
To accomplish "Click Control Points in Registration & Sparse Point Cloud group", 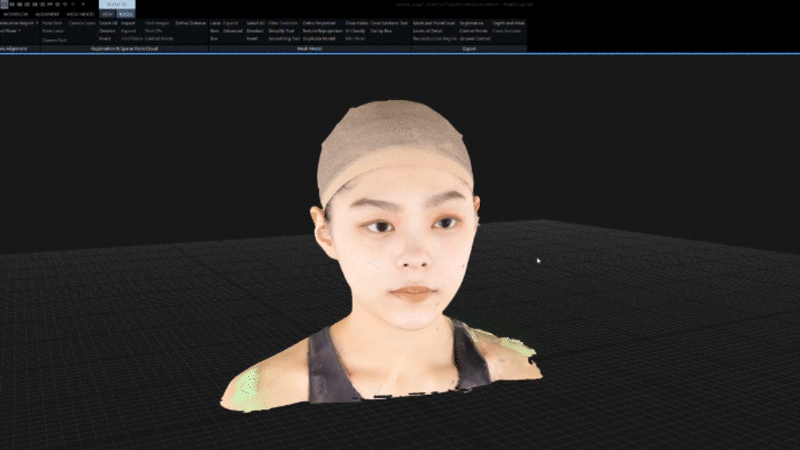I will click(159, 39).
